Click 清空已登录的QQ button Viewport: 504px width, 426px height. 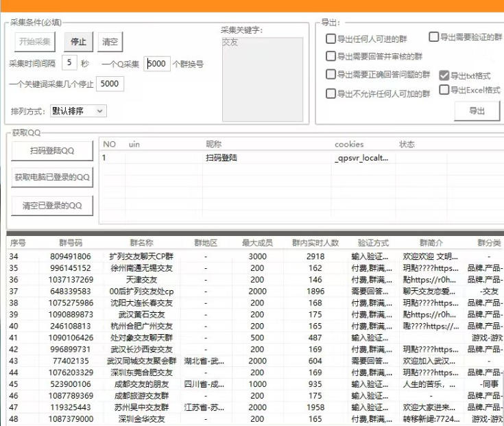(x=52, y=205)
